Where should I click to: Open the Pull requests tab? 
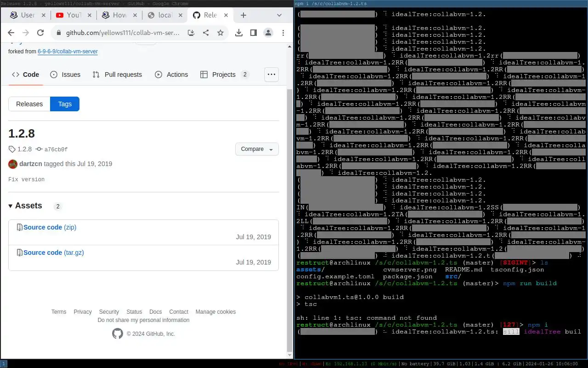117,75
